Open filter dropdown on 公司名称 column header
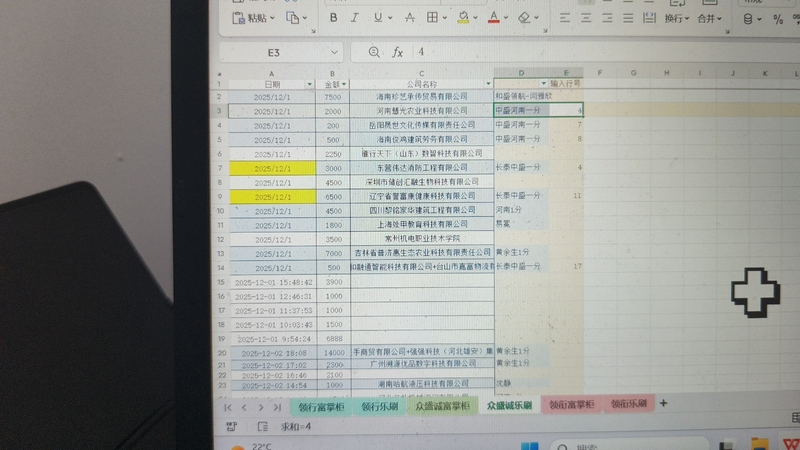The image size is (800, 450). [487, 84]
